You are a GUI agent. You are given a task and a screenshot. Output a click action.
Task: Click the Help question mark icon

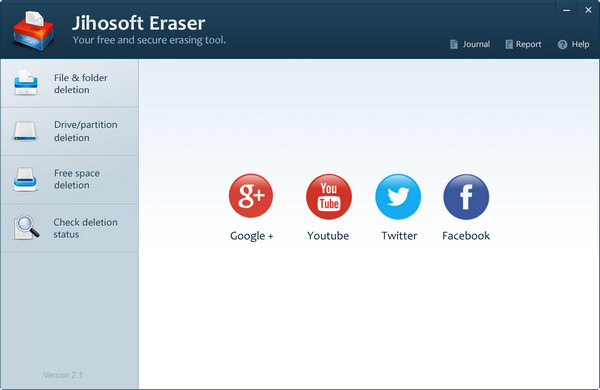(562, 45)
